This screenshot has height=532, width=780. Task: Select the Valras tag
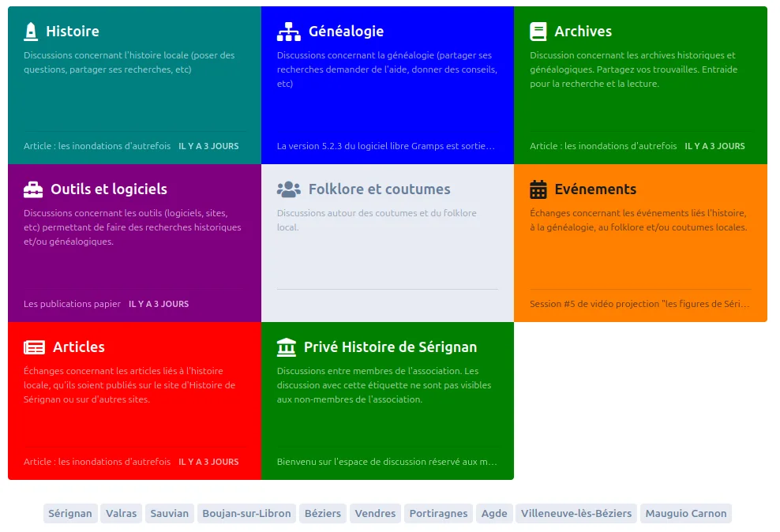click(x=121, y=514)
